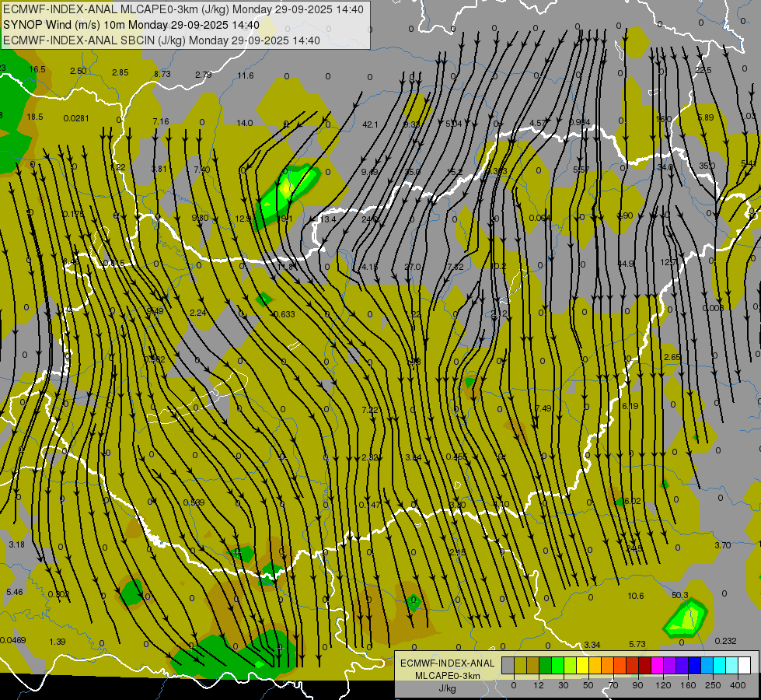
Task: Click the 3.70 value at right edge
Action: [722, 545]
